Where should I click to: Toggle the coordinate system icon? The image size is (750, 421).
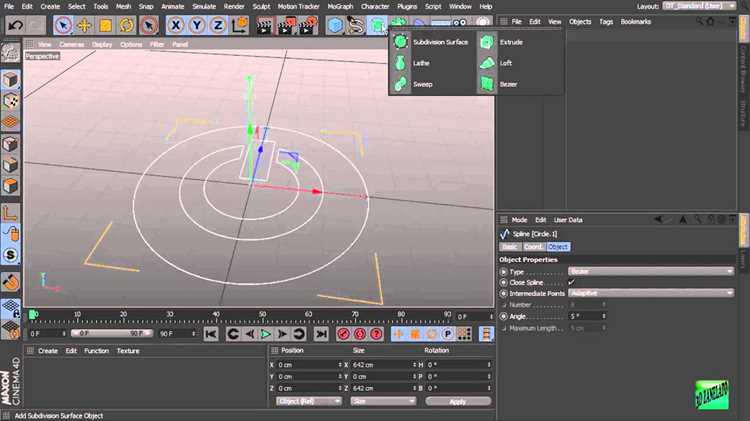point(239,25)
